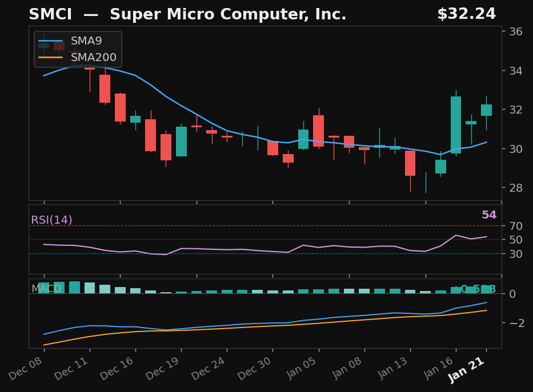Click the red Jan 05 candle near 32
The image size is (533, 392).
coord(319,131)
